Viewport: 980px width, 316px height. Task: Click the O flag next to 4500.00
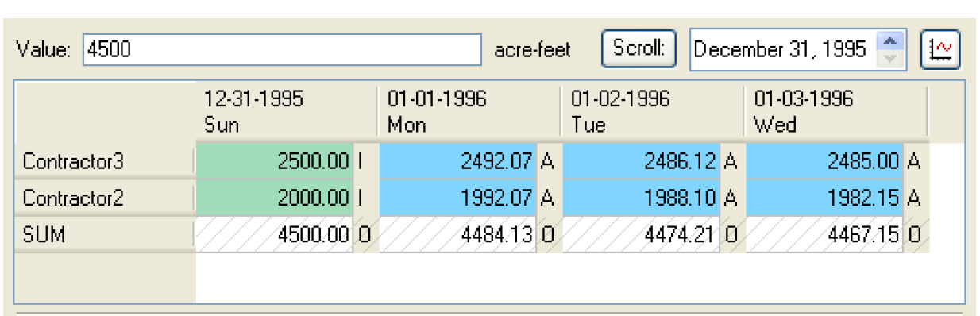point(365,235)
